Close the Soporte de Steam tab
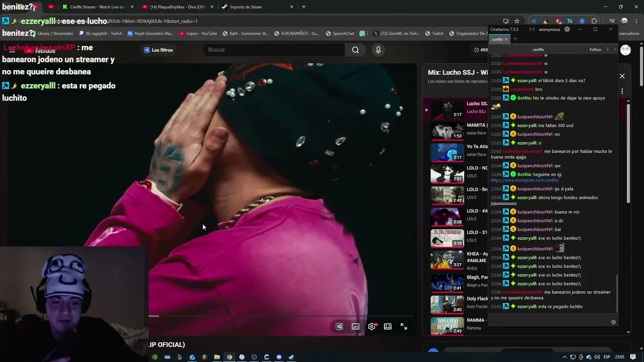The width and height of the screenshot is (644, 362). point(291,7)
